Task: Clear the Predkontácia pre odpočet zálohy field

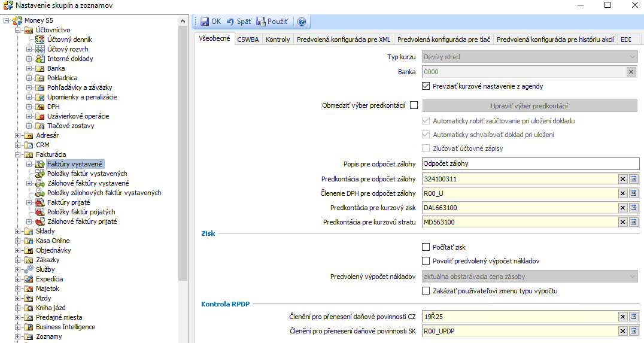Action: [x=622, y=179]
